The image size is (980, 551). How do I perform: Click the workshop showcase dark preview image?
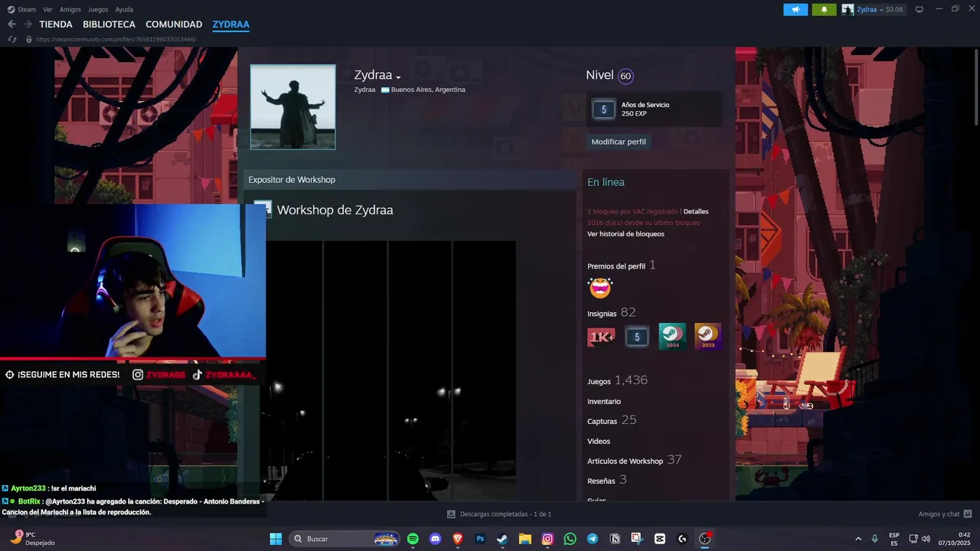[x=390, y=370]
